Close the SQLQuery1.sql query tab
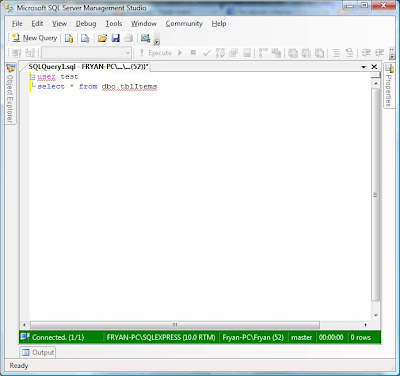The height and width of the screenshot is (376, 400). pyautogui.click(x=374, y=67)
